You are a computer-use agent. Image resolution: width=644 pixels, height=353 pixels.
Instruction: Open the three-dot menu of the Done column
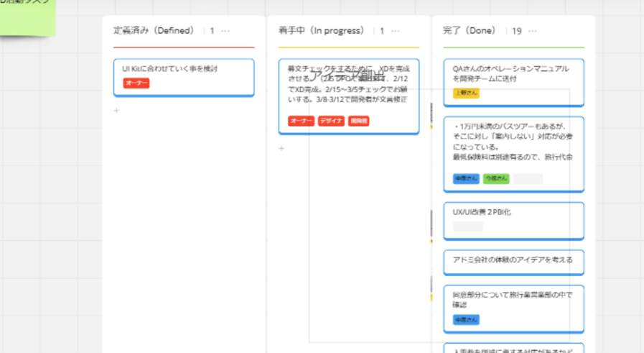click(533, 31)
